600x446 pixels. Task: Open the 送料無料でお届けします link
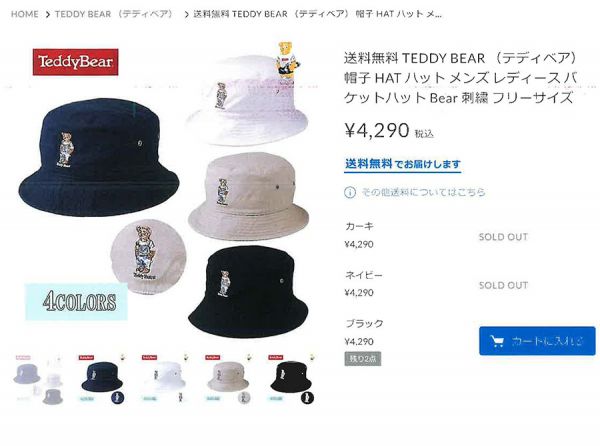tap(403, 164)
